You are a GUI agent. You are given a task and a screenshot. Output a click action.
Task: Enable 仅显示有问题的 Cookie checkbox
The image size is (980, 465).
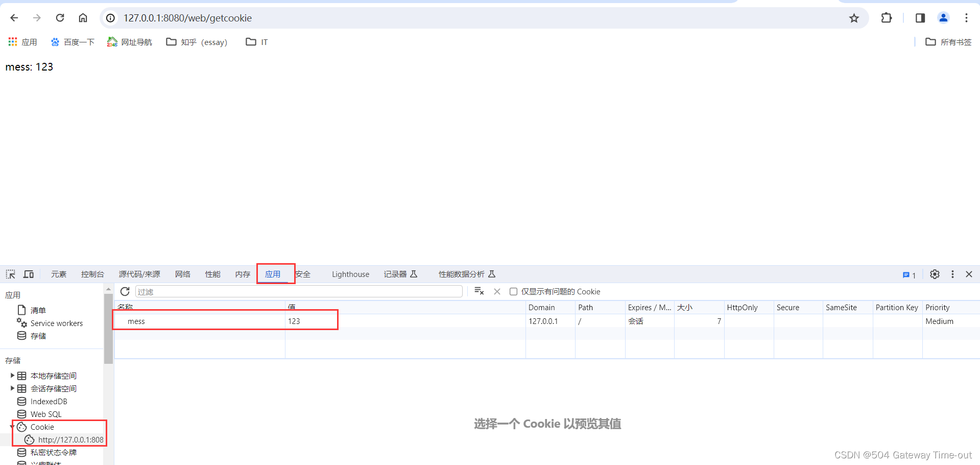coord(514,292)
